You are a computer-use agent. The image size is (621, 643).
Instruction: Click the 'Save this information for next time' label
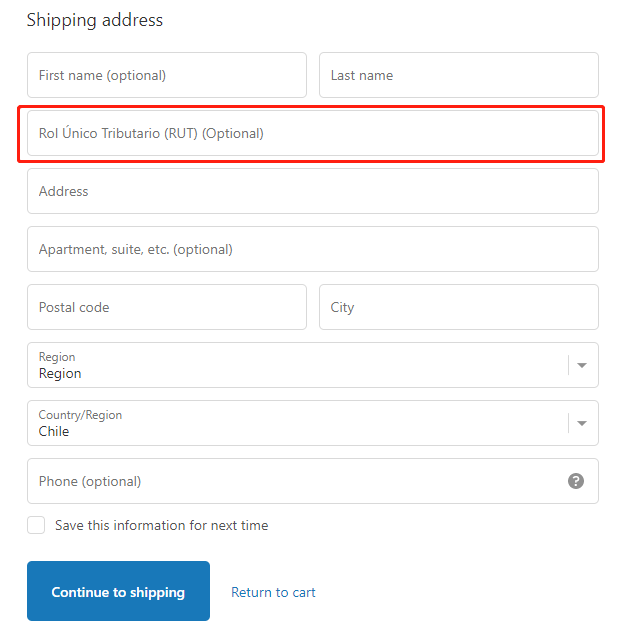pyautogui.click(x=162, y=525)
